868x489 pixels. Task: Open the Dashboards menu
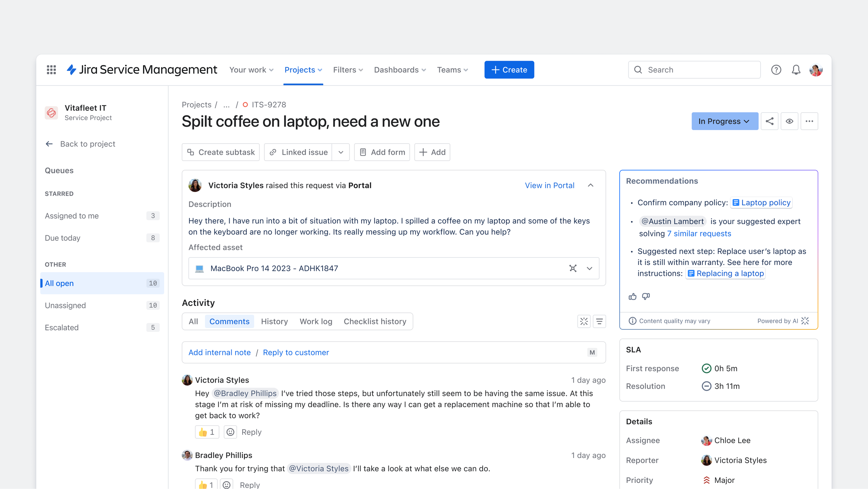399,70
